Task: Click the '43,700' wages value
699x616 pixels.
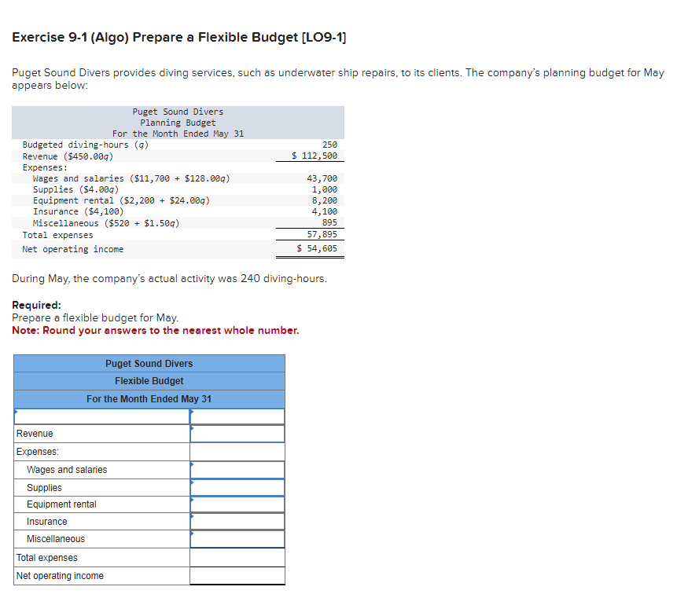Action: point(322,178)
